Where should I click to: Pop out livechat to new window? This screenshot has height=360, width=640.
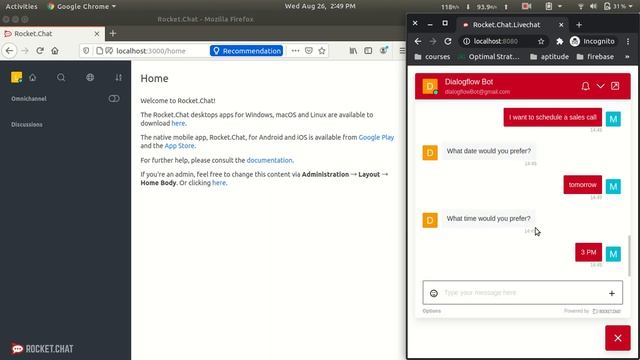pyautogui.click(x=615, y=86)
